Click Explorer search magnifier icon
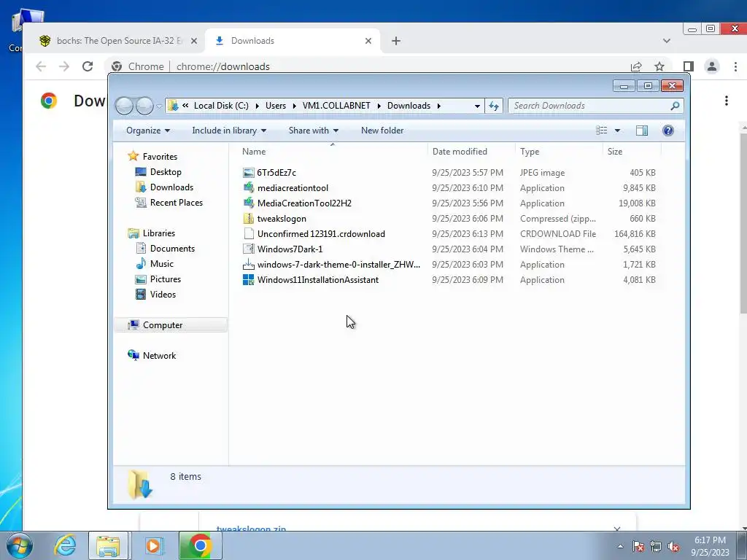The width and height of the screenshot is (747, 560). tap(675, 106)
